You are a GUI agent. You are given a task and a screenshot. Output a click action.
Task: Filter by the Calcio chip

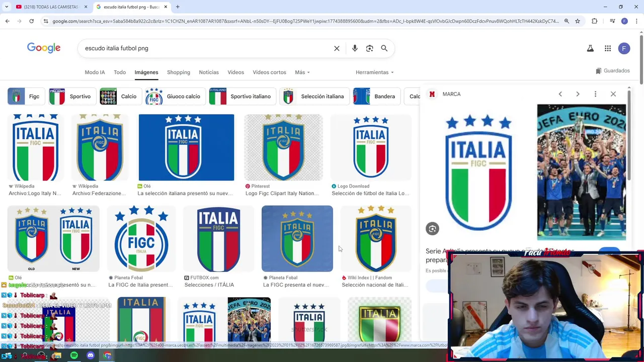121,96
